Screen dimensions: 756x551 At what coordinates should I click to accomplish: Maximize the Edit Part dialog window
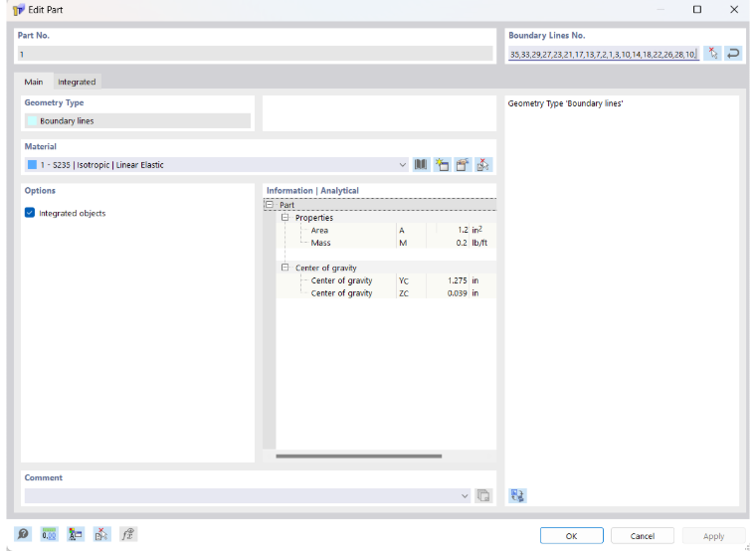697,10
